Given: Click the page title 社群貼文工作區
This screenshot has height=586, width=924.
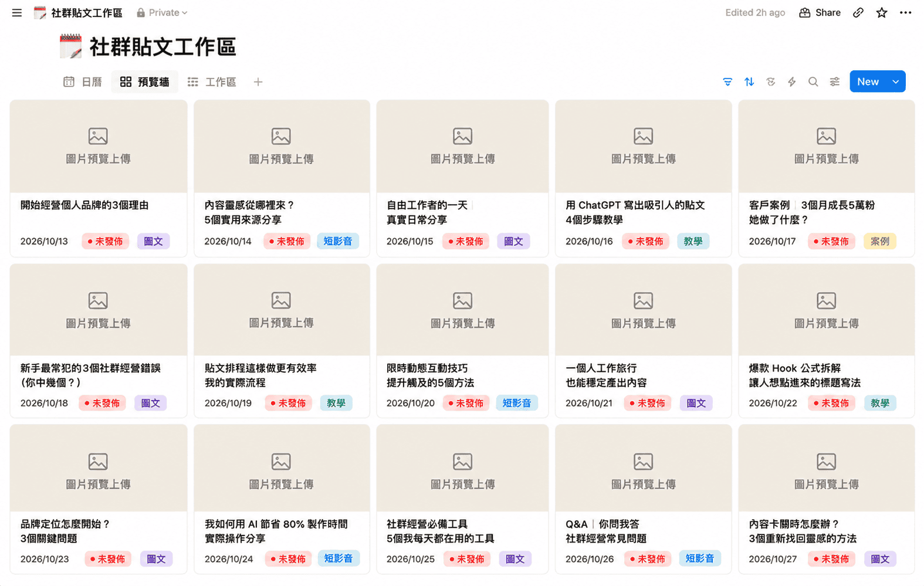Looking at the screenshot, I should click(x=163, y=47).
